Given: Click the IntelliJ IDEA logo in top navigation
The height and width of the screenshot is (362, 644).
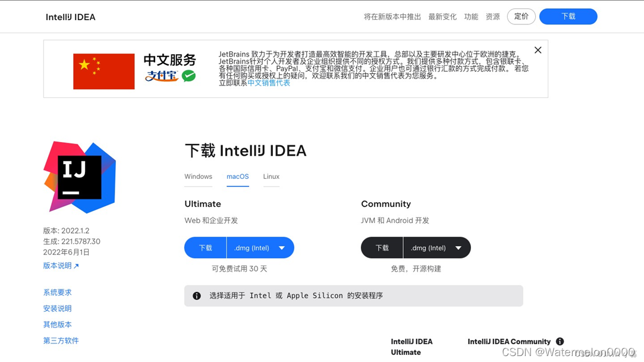Looking at the screenshot, I should pos(70,17).
